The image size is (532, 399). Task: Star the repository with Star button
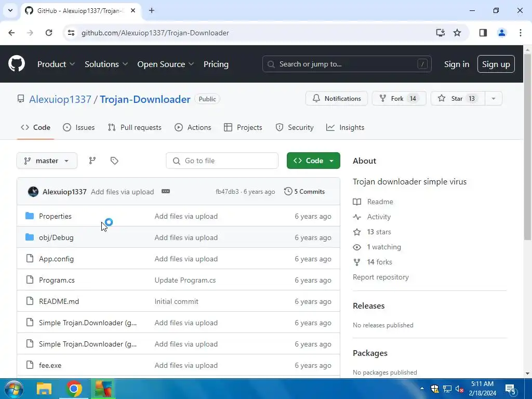point(458,98)
